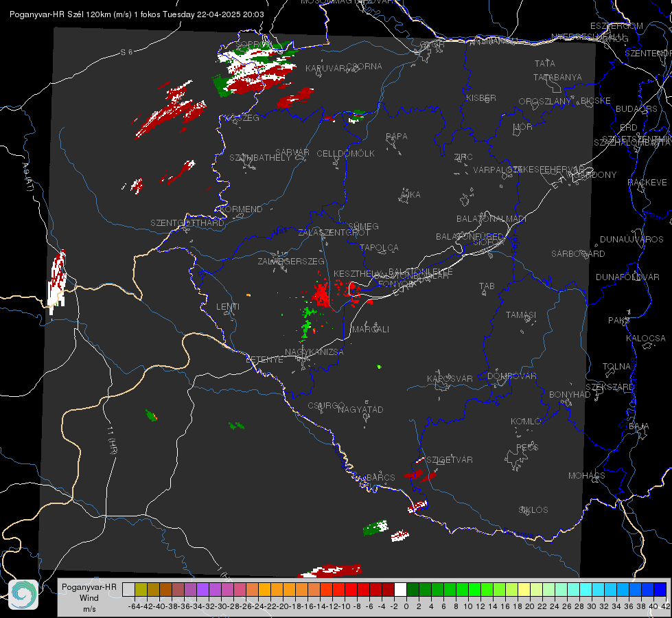Viewport: 672px width, 618px height.
Task: Click the SZEKSZÁRD city label
Action: [x=610, y=387]
